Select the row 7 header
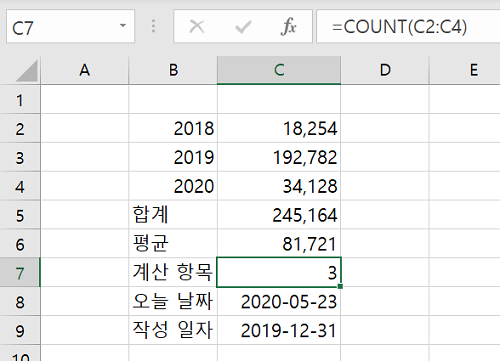This screenshot has width=500, height=361. pyautogui.click(x=20, y=273)
